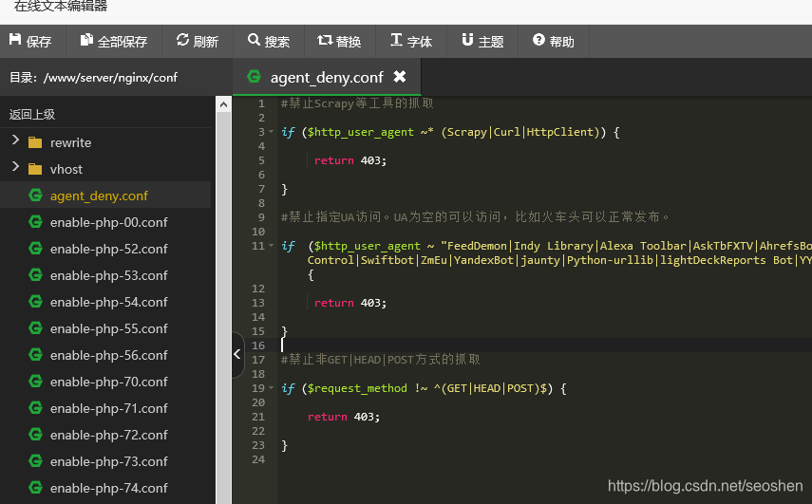The image size is (812, 504).
Task: Open enable-php-74.conf file
Action: tap(109, 489)
